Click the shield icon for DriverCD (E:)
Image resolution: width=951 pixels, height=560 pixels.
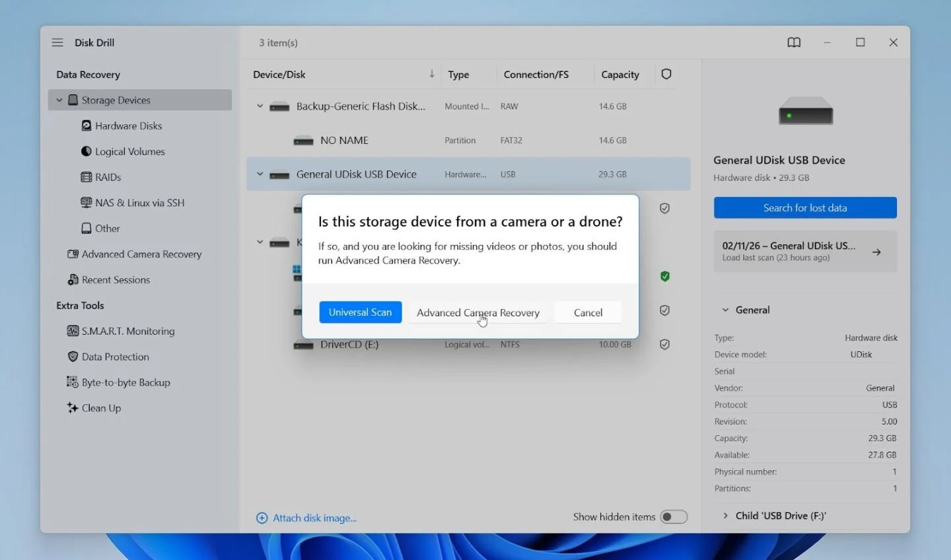point(665,344)
